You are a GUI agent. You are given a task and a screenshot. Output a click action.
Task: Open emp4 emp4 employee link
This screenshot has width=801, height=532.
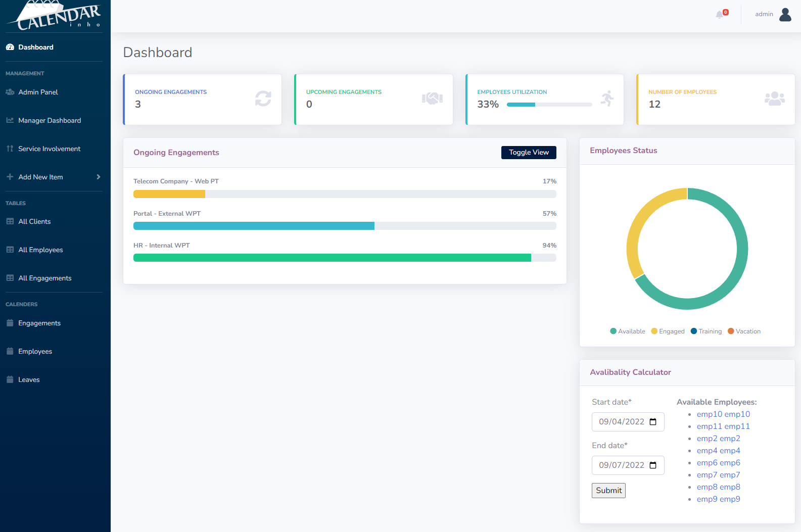(719, 451)
